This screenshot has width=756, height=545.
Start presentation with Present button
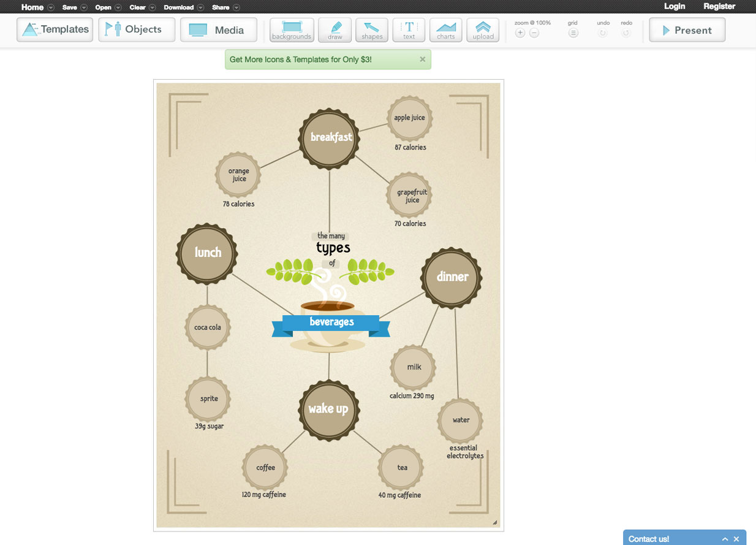687,30
